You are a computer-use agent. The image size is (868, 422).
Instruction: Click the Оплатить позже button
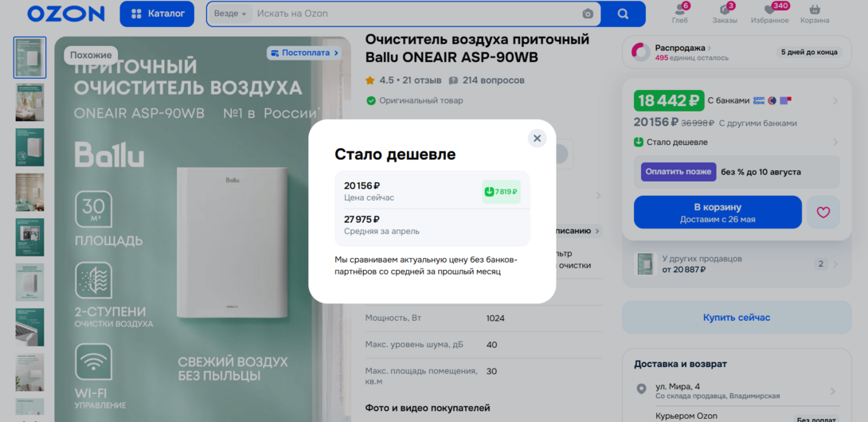[x=678, y=172]
